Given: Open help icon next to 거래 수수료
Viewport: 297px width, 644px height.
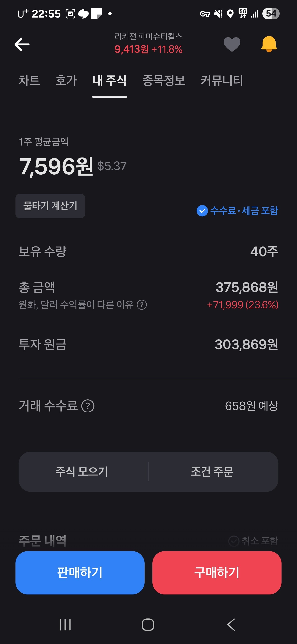Looking at the screenshot, I should (88, 406).
